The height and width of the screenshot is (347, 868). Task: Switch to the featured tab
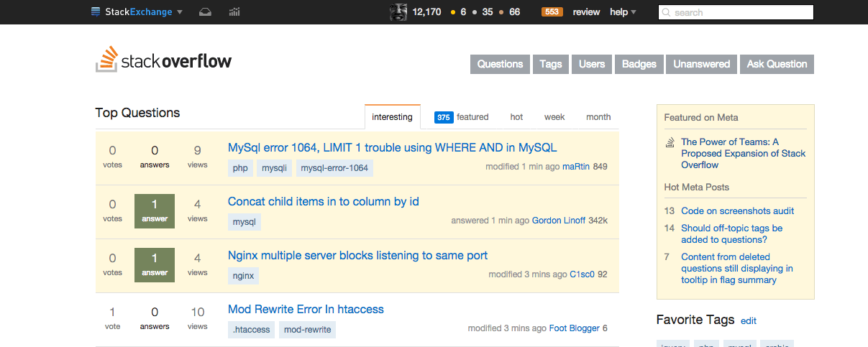pos(461,117)
